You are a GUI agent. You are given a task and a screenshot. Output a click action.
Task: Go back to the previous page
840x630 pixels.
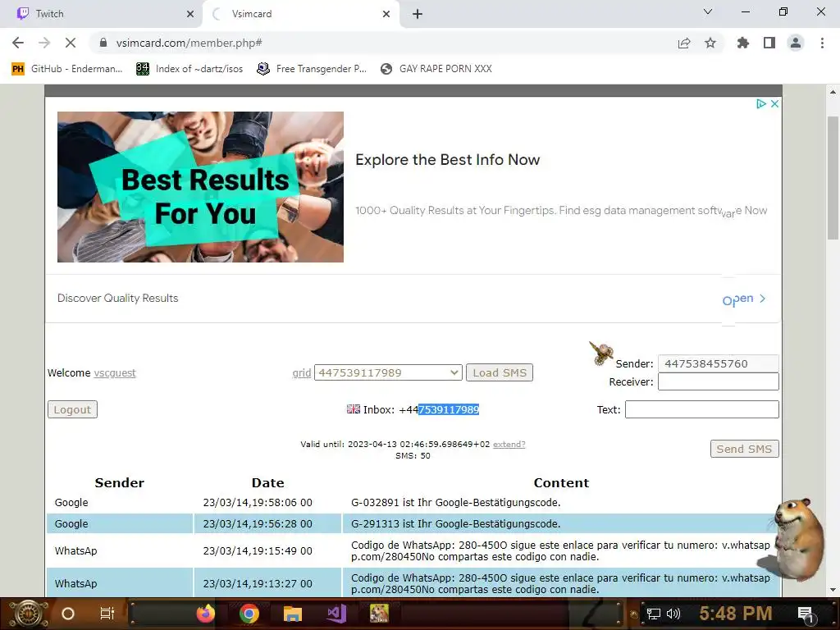18,43
